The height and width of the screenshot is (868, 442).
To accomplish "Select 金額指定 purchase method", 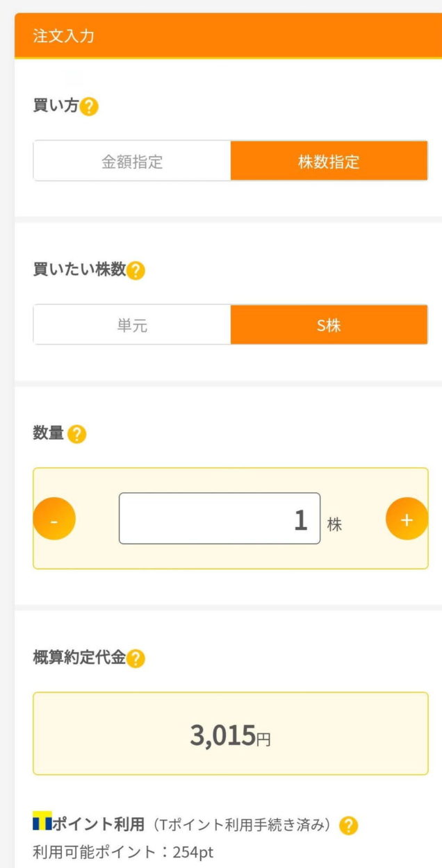I will pyautogui.click(x=132, y=161).
